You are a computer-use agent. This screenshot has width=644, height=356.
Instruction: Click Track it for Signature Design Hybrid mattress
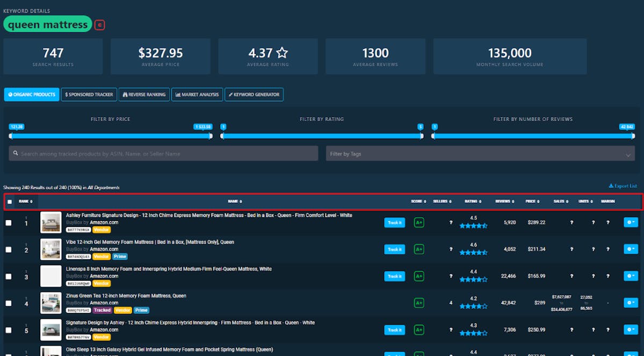click(x=394, y=330)
